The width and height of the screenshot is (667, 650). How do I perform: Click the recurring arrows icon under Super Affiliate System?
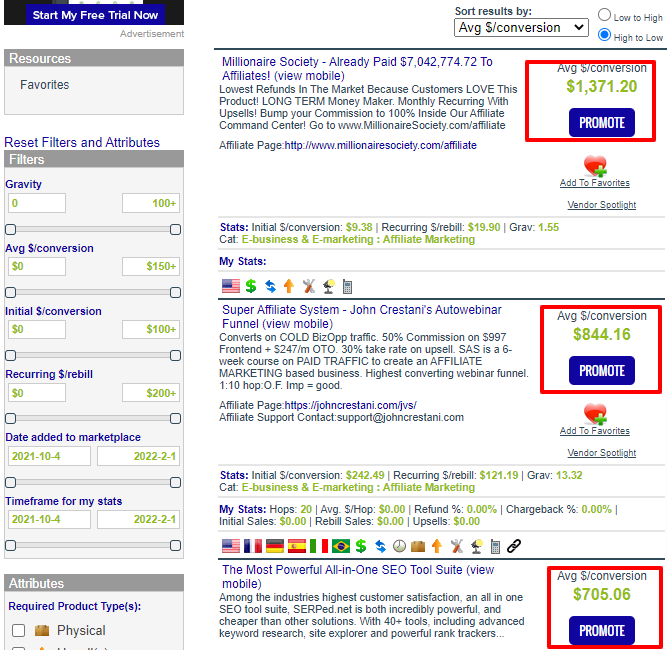click(x=380, y=546)
